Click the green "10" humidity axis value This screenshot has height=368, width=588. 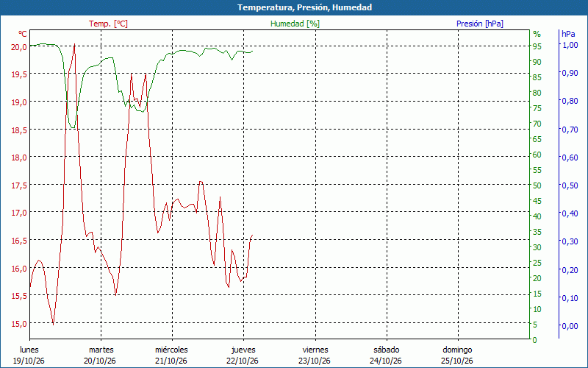click(537, 309)
